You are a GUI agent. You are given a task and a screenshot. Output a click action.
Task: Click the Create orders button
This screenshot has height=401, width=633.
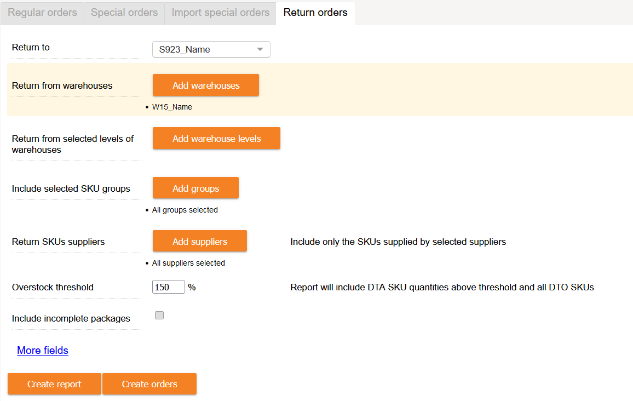point(149,384)
